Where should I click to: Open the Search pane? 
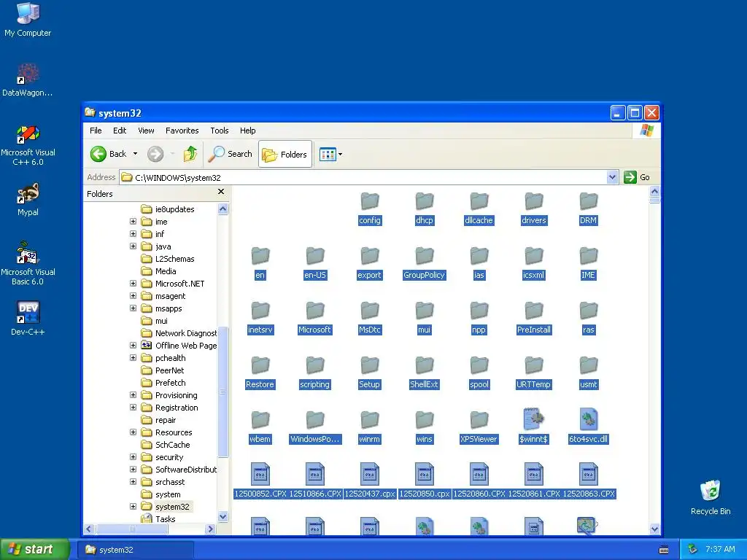click(x=230, y=154)
